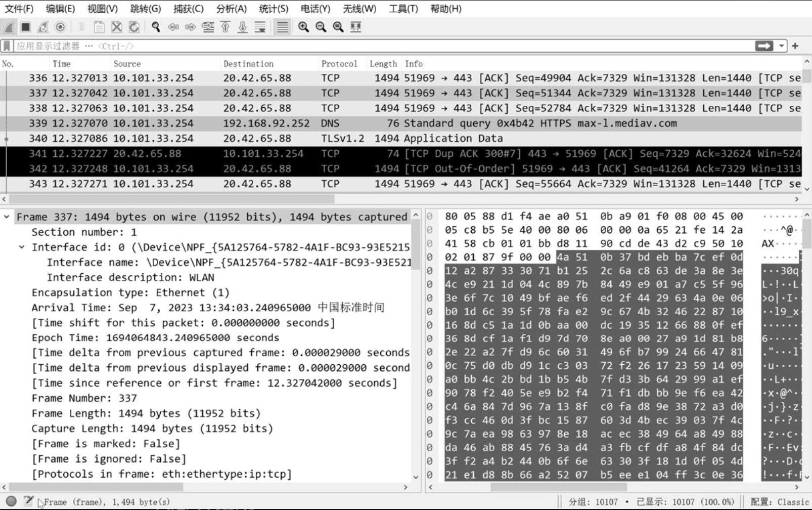Sort packets by the No. column
Viewport: 812px width, 510px height.
click(25, 64)
